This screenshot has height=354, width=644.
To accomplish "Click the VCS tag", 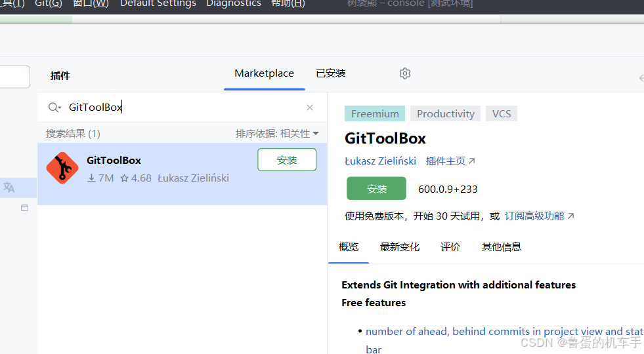I will click(502, 113).
